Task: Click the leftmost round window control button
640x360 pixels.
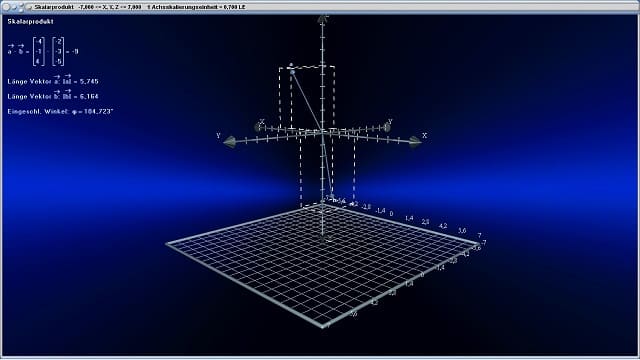Action: [x=6, y=7]
